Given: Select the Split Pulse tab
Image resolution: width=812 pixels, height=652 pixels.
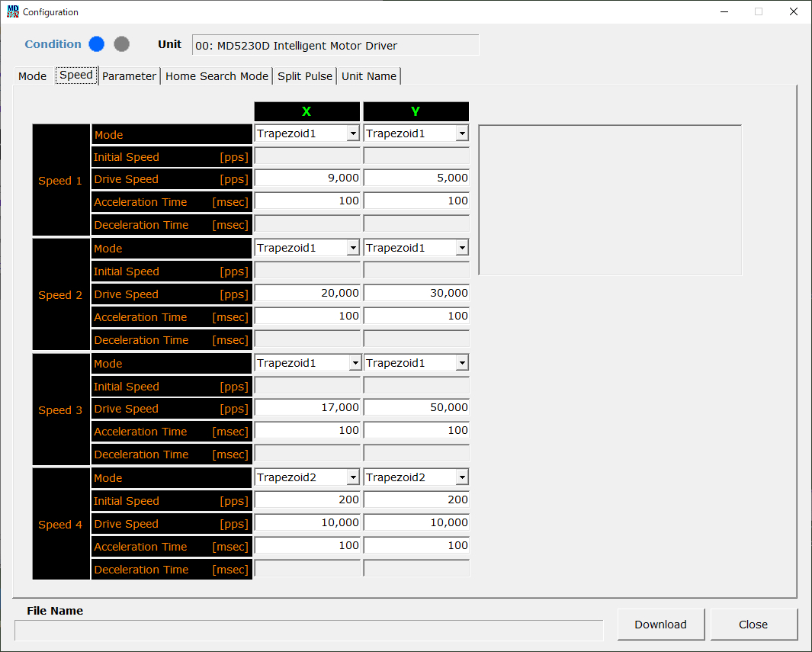Looking at the screenshot, I should point(305,76).
